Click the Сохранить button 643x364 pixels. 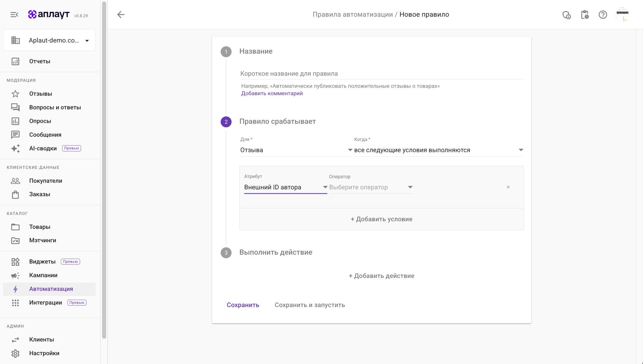point(243,305)
